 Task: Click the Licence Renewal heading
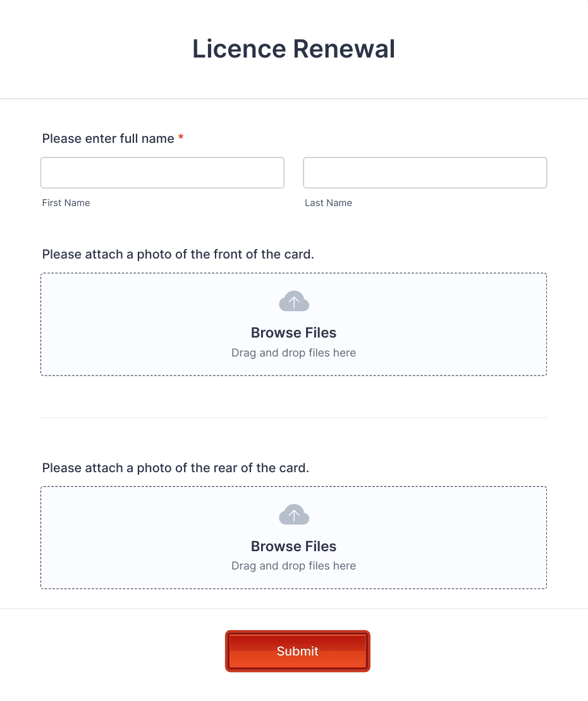(x=293, y=49)
